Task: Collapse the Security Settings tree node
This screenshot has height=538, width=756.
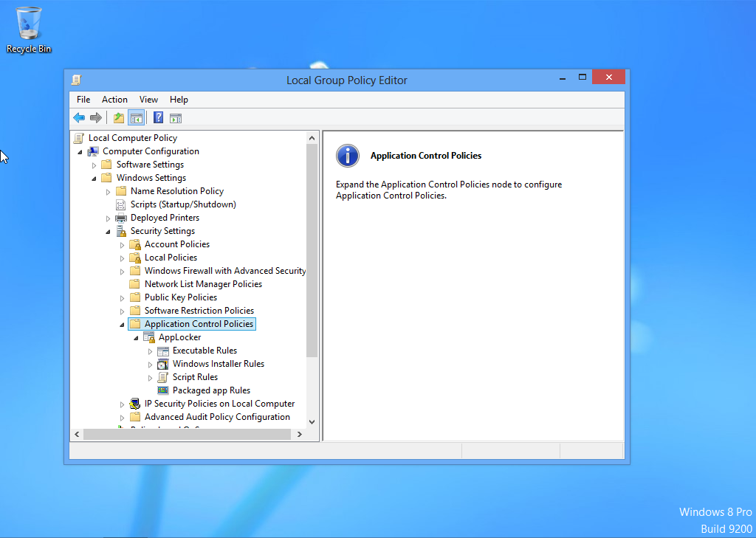Action: 108,231
